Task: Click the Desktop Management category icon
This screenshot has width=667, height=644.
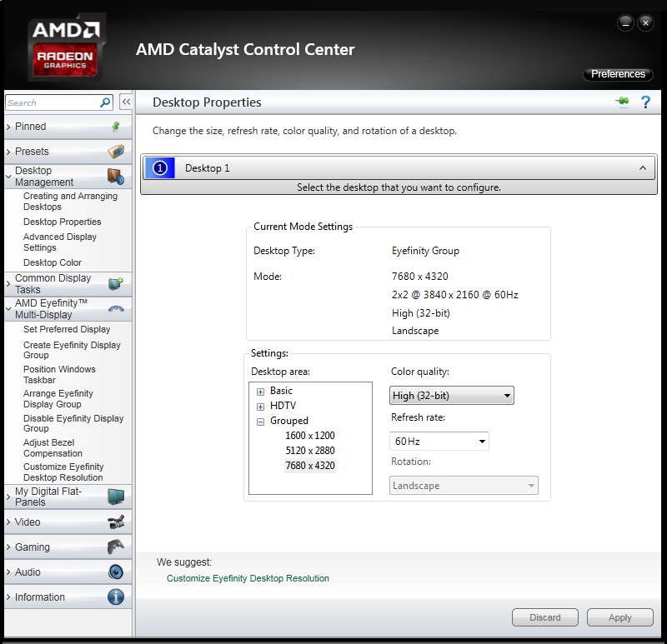Action: pos(116,177)
